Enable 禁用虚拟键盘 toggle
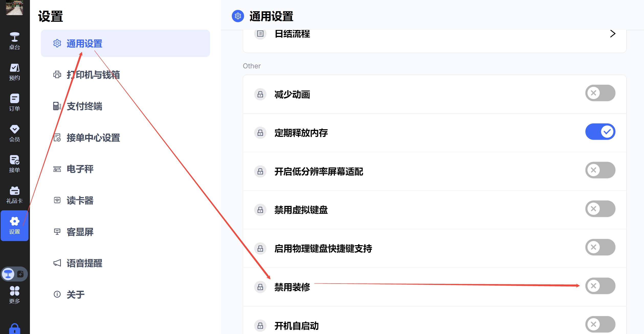The width and height of the screenshot is (644, 334). 600,209
